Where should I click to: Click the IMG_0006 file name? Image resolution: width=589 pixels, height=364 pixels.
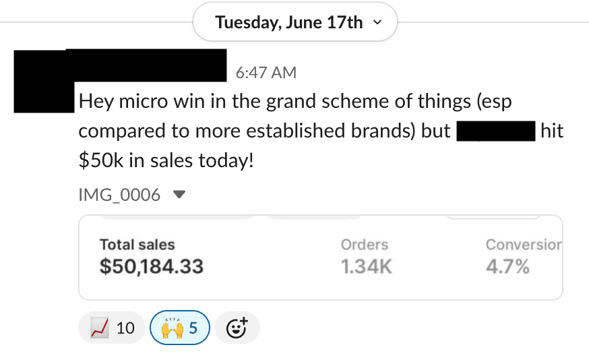(119, 195)
